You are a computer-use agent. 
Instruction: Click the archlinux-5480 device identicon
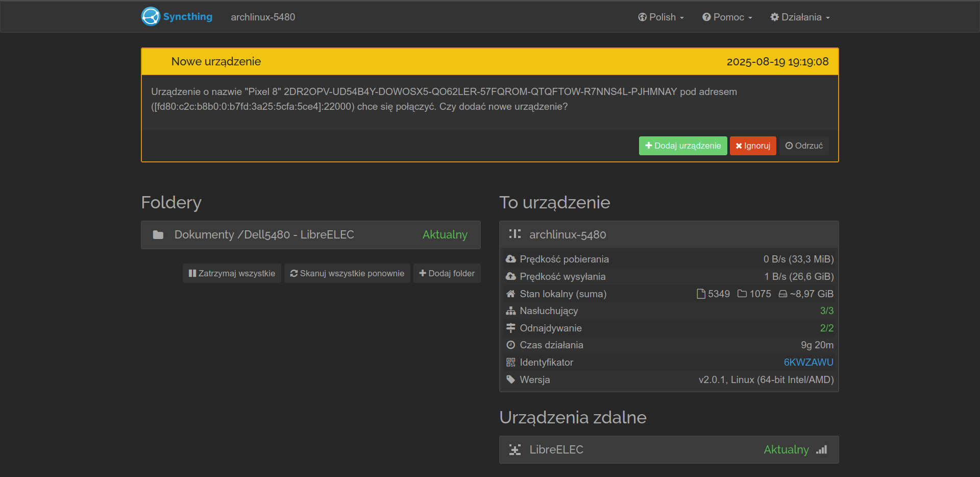[514, 234]
